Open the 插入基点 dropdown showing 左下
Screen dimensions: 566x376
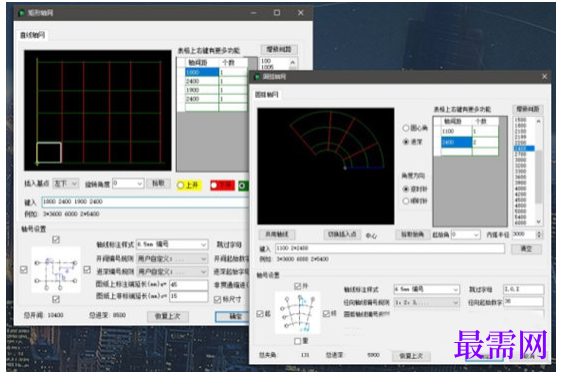65,184
